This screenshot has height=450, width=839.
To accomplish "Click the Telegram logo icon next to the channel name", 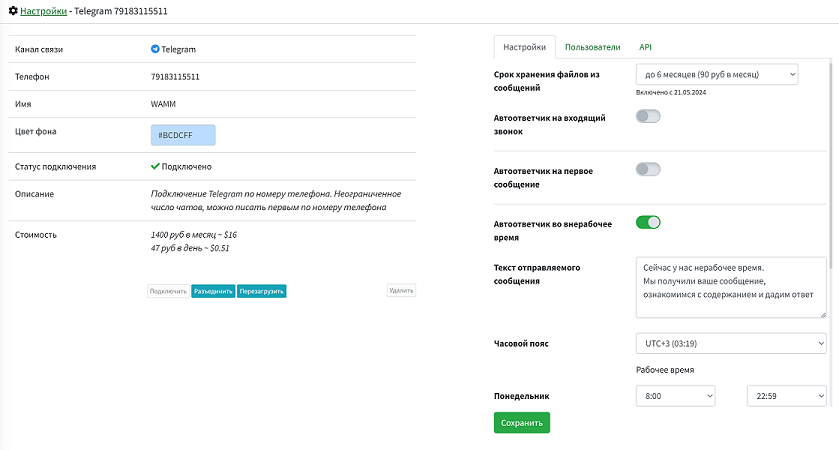I will (155, 49).
